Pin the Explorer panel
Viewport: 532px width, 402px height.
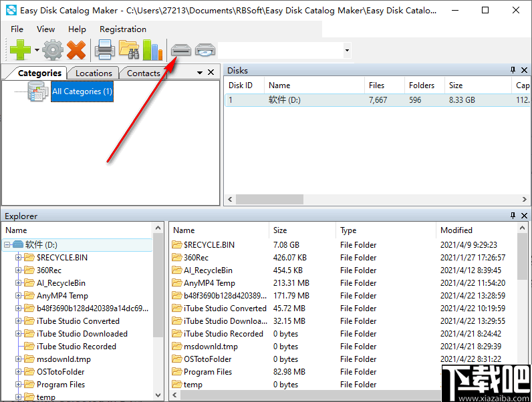(513, 215)
